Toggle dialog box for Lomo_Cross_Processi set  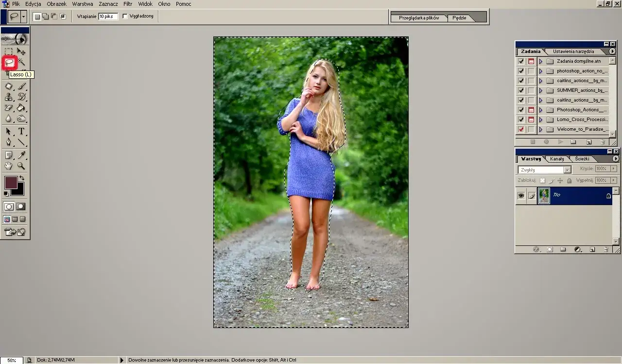[531, 120]
